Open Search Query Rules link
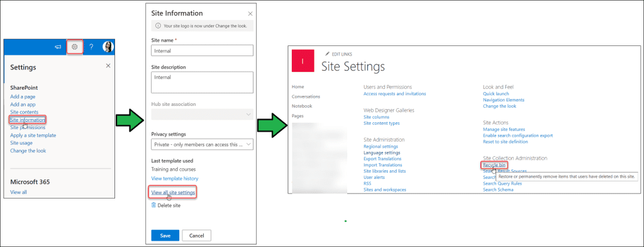This screenshot has height=247, width=644. (x=502, y=183)
